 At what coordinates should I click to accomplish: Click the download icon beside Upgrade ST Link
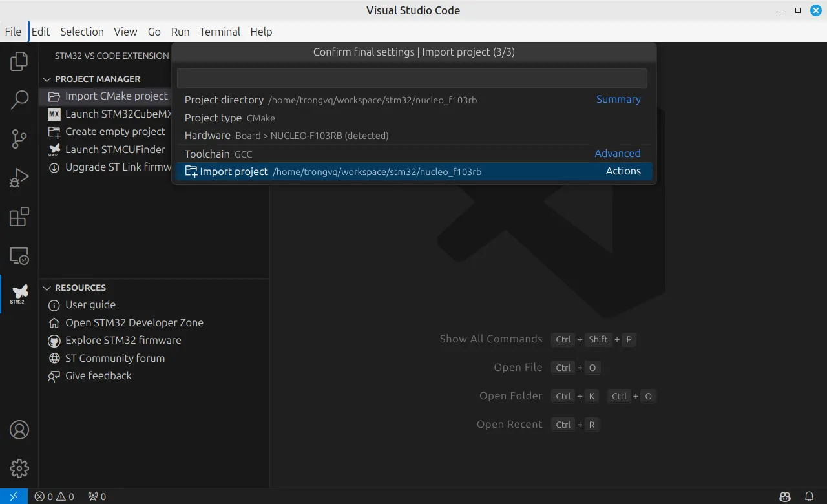(54, 167)
